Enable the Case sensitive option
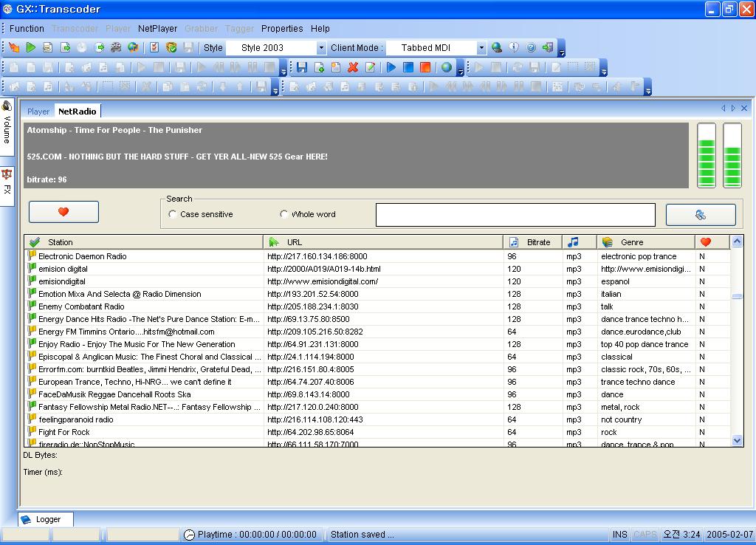The height and width of the screenshot is (545, 756). (173, 215)
